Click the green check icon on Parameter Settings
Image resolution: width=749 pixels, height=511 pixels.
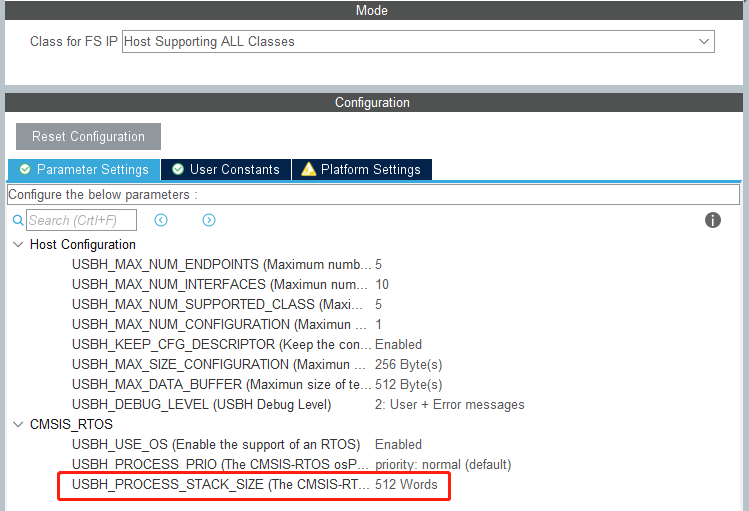click(x=25, y=169)
